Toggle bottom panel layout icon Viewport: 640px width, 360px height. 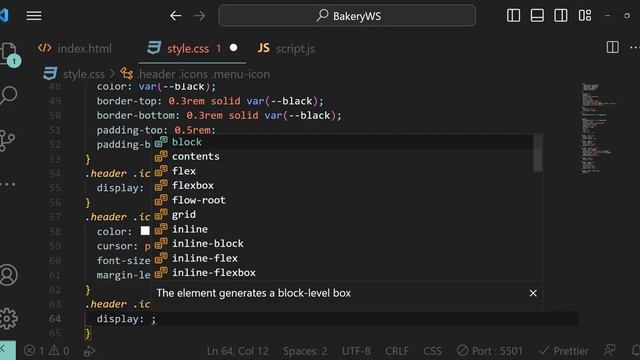tap(537, 16)
